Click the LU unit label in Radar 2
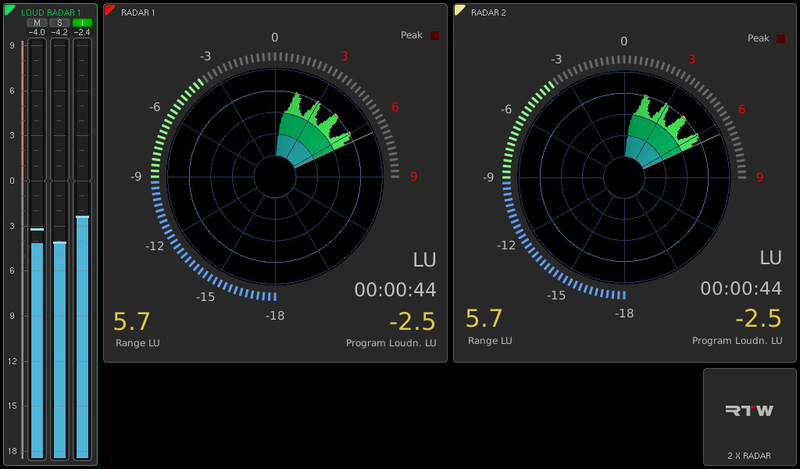 [770, 258]
